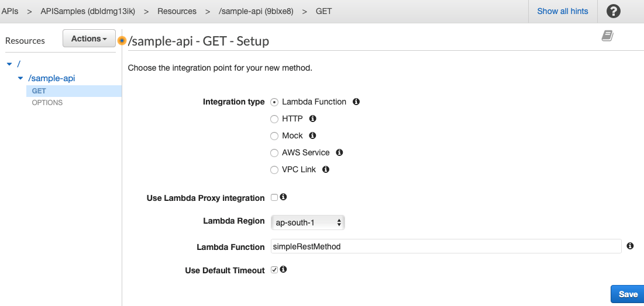Click the help question mark icon

613,11
